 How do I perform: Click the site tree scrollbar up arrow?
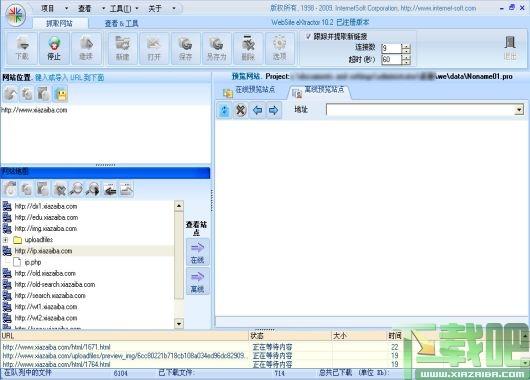click(179, 206)
